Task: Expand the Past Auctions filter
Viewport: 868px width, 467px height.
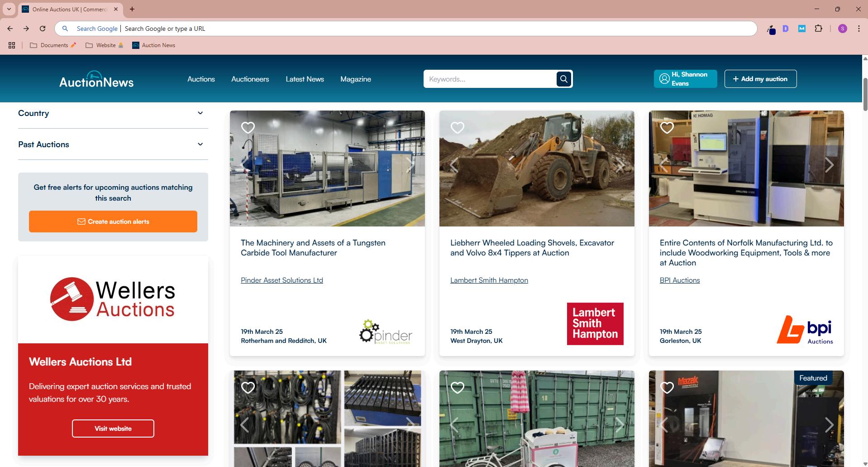Action: pyautogui.click(x=113, y=144)
